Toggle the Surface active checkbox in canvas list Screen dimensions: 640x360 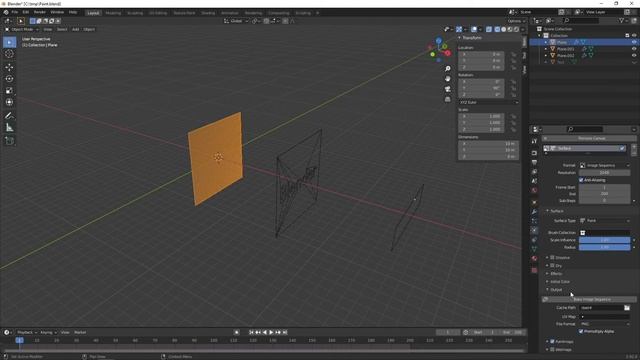(x=622, y=149)
